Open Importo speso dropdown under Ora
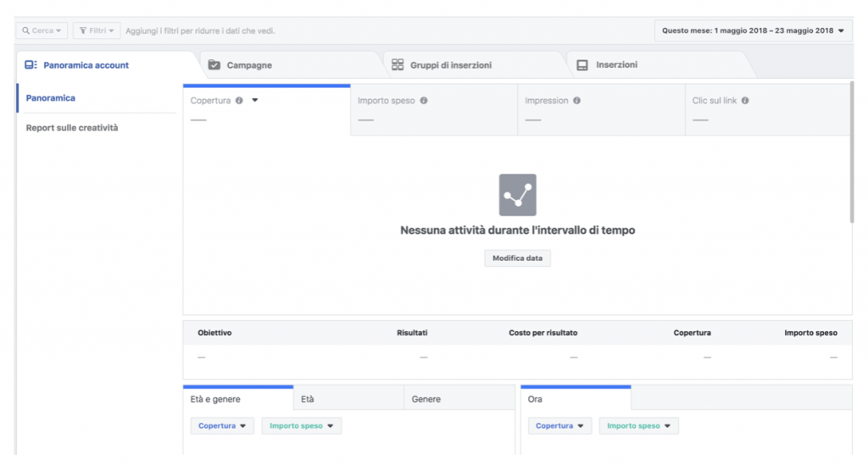Screen dimensions: 868x466 pos(639,425)
